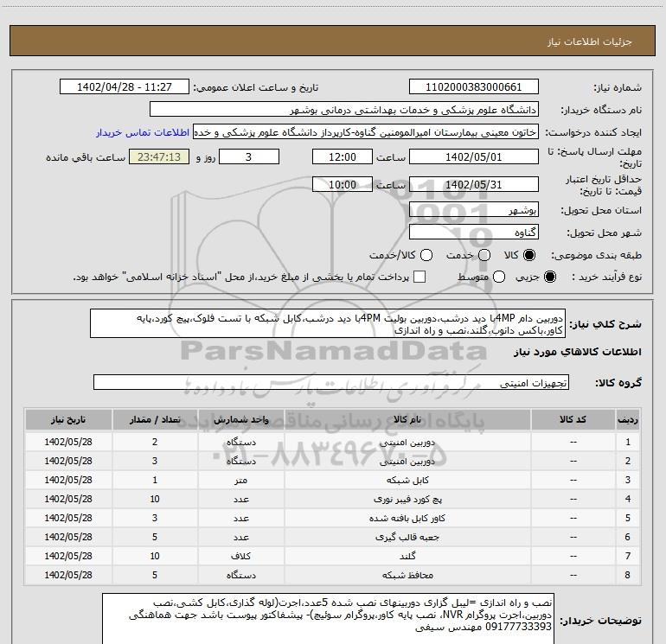Click the شماره نیاز field 1102000383000661
Screen dimensions: 666x644
[x=474, y=87]
